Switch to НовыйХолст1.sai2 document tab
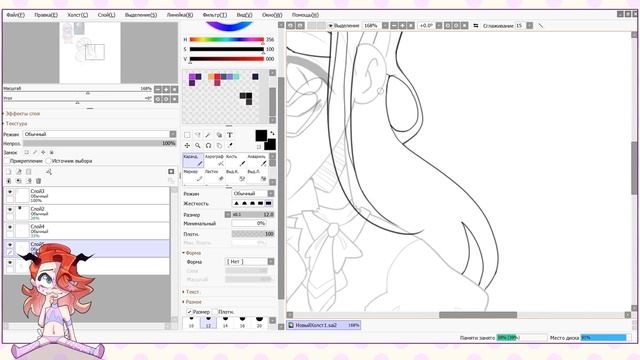Screen dimensions: 640x360 [x=324, y=325]
